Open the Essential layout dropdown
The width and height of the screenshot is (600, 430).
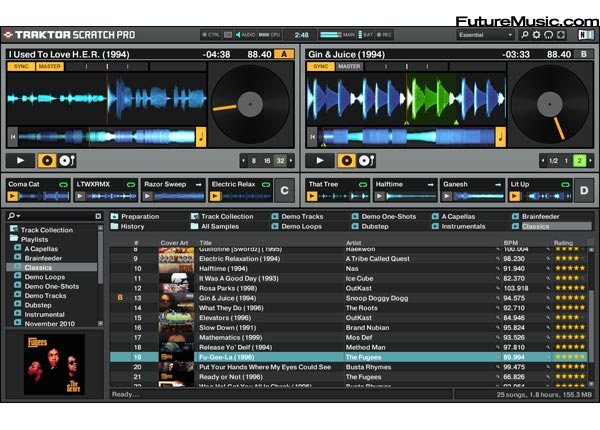point(485,35)
